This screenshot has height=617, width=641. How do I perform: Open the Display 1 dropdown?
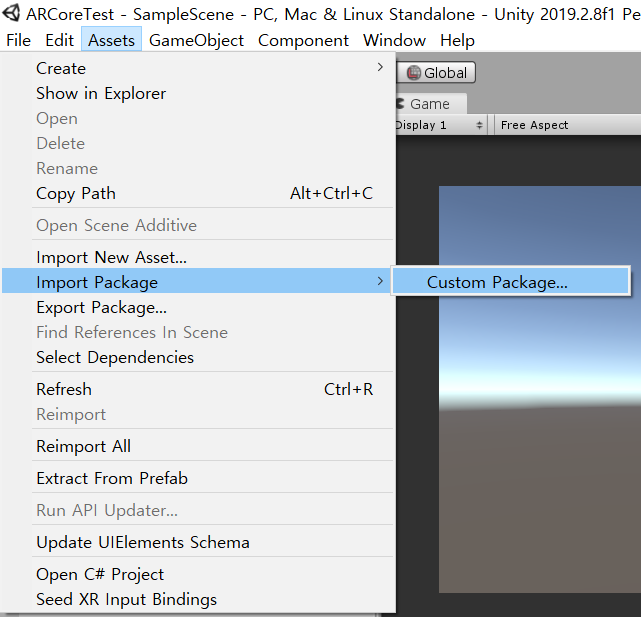(441, 125)
